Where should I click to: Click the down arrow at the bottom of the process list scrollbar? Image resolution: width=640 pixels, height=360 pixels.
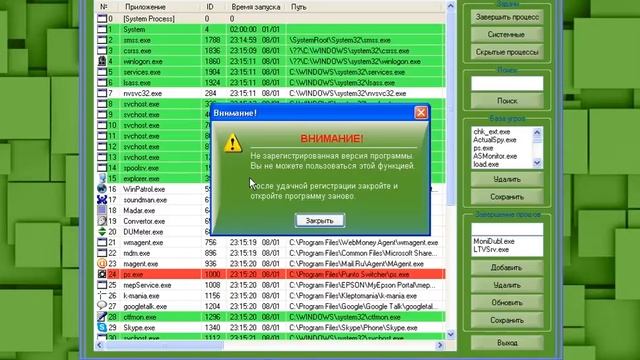[451, 334]
